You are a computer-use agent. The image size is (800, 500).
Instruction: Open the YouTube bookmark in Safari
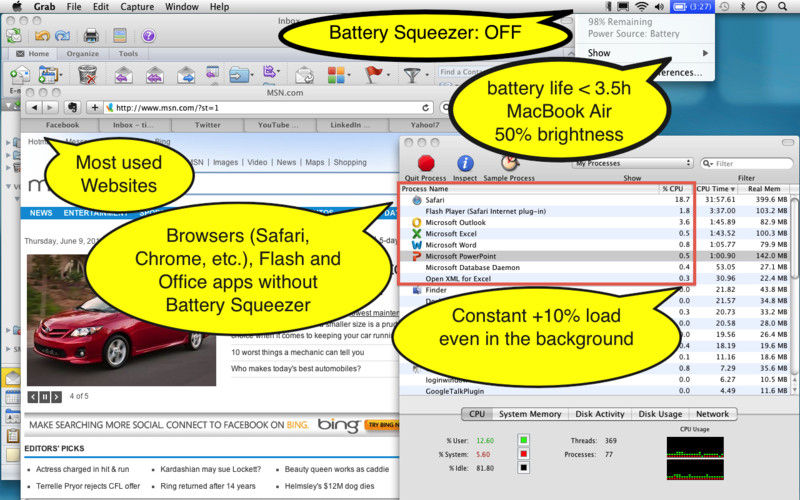pos(279,125)
